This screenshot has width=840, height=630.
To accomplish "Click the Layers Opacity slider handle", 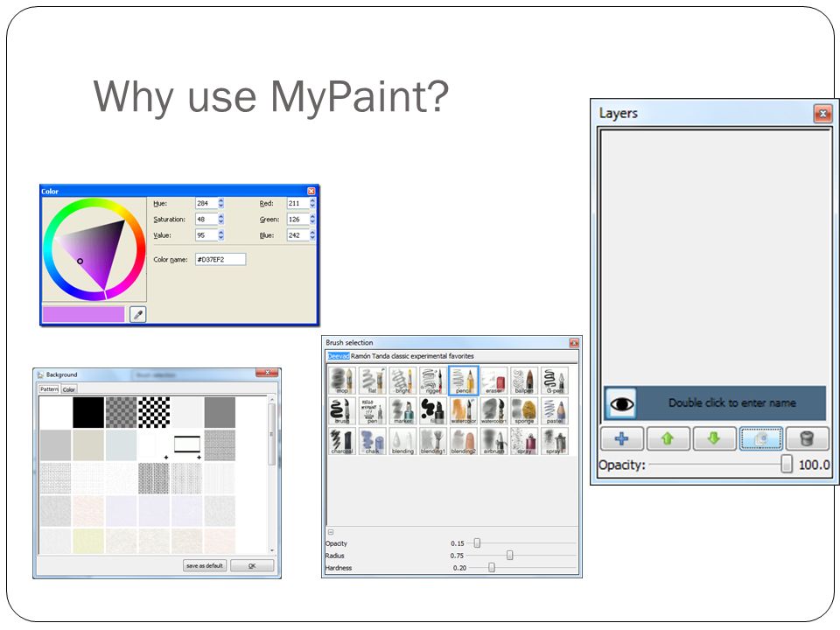I will (x=786, y=464).
